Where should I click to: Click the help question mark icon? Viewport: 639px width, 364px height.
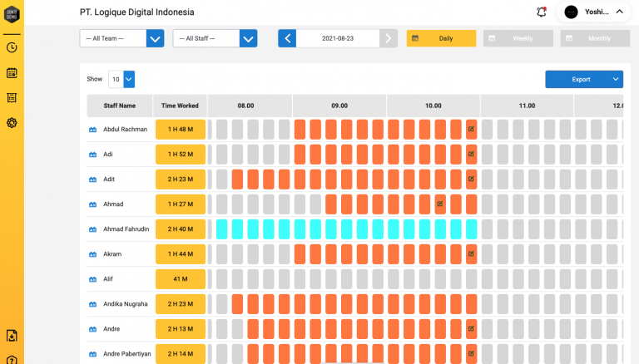coord(12,359)
